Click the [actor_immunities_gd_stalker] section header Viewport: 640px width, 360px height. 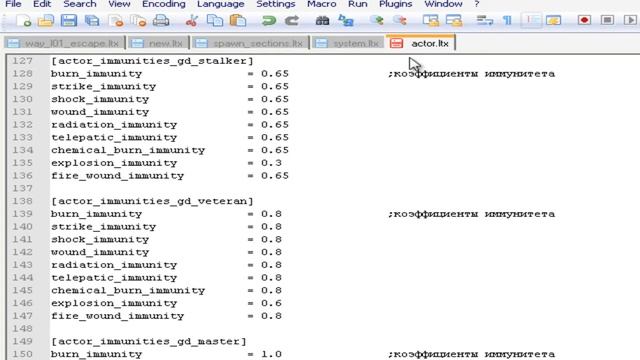click(152, 61)
